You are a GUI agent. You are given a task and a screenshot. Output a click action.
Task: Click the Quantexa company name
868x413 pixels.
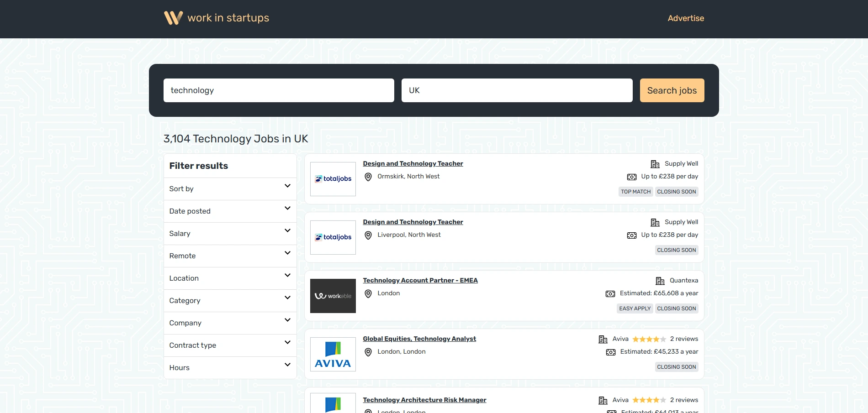(x=684, y=280)
